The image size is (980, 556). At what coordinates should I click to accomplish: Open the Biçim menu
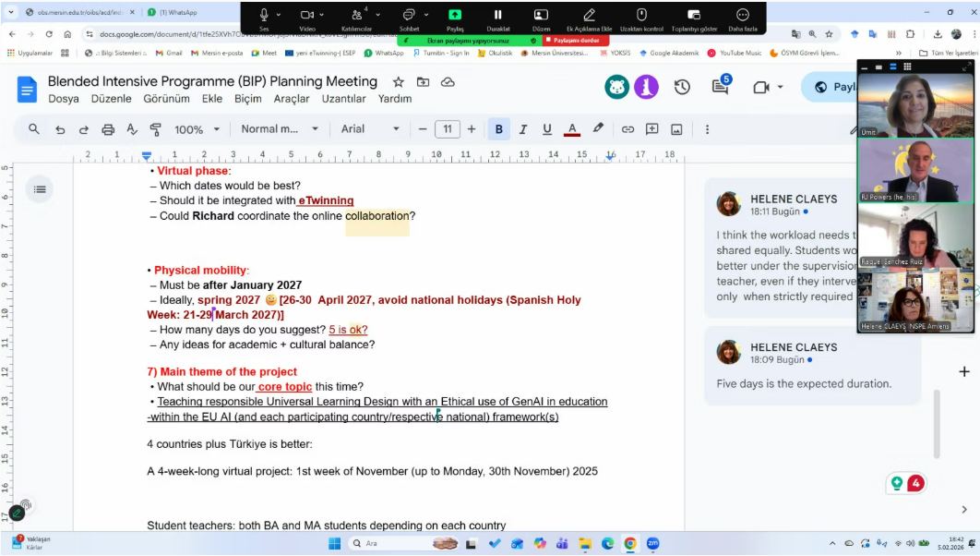coord(247,99)
